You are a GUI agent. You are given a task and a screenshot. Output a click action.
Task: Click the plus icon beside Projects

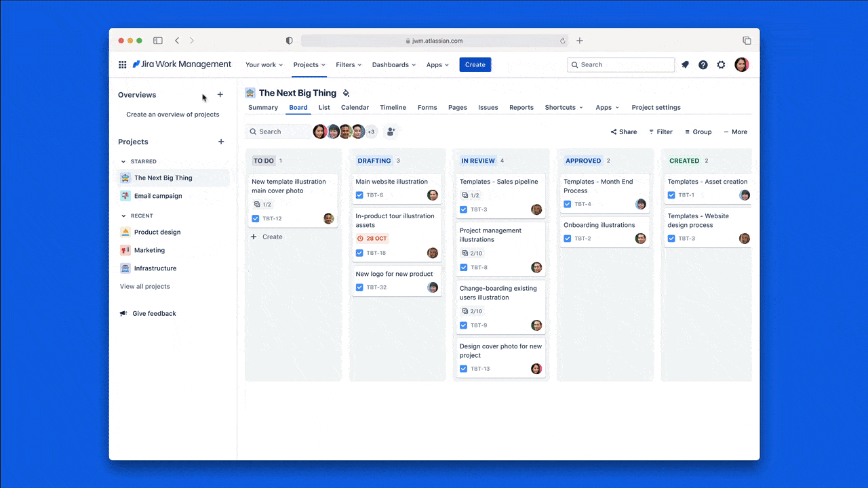[x=221, y=142]
